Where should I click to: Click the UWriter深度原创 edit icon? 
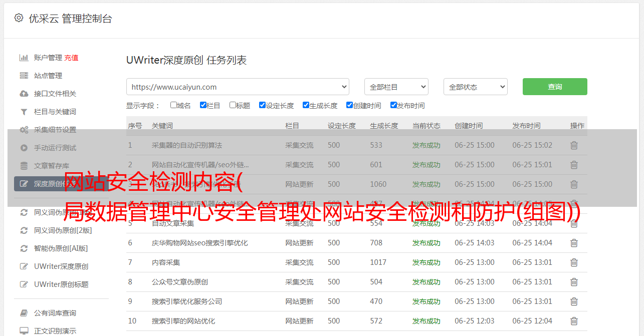pos(24,266)
